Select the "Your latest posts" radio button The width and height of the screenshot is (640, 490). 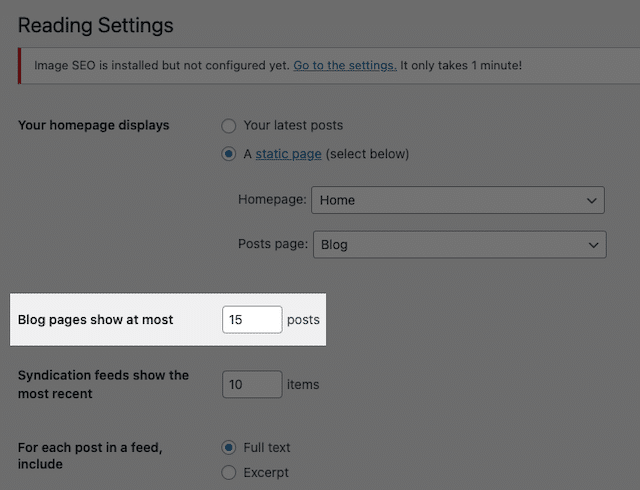[x=229, y=126]
